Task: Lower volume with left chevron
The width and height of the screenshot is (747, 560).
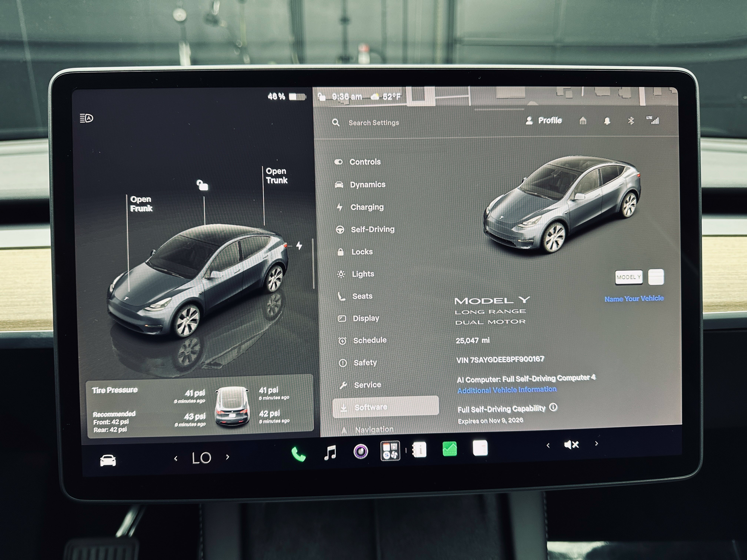Action: click(548, 446)
